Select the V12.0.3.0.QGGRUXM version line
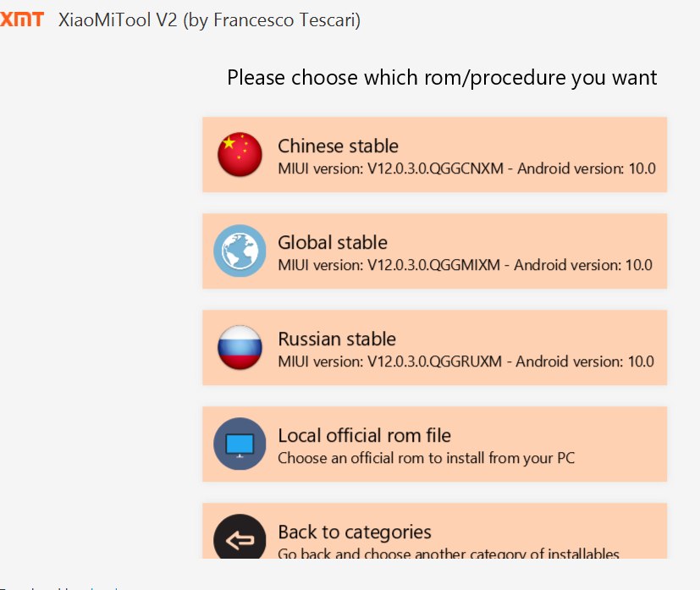Image resolution: width=700 pixels, height=590 pixels. click(466, 361)
